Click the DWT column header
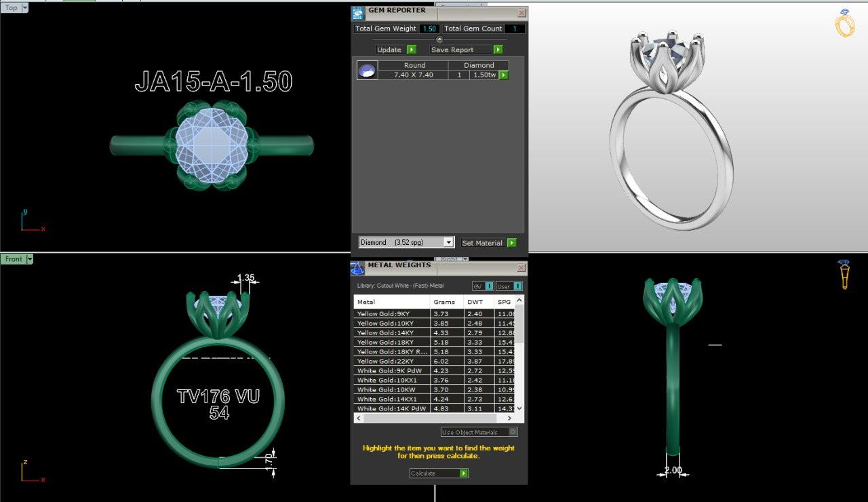Image resolution: width=868 pixels, height=502 pixels. click(479, 302)
